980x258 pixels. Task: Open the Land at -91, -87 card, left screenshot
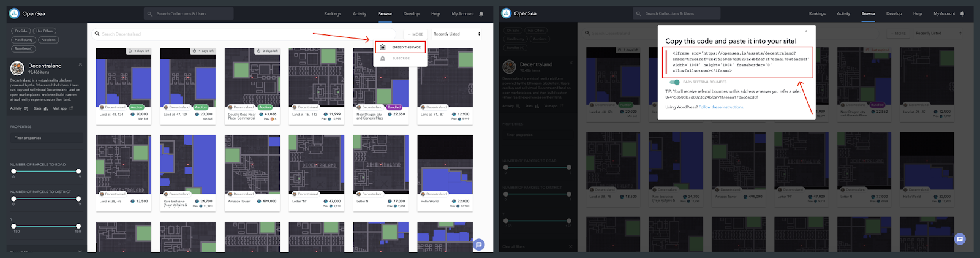445,85
